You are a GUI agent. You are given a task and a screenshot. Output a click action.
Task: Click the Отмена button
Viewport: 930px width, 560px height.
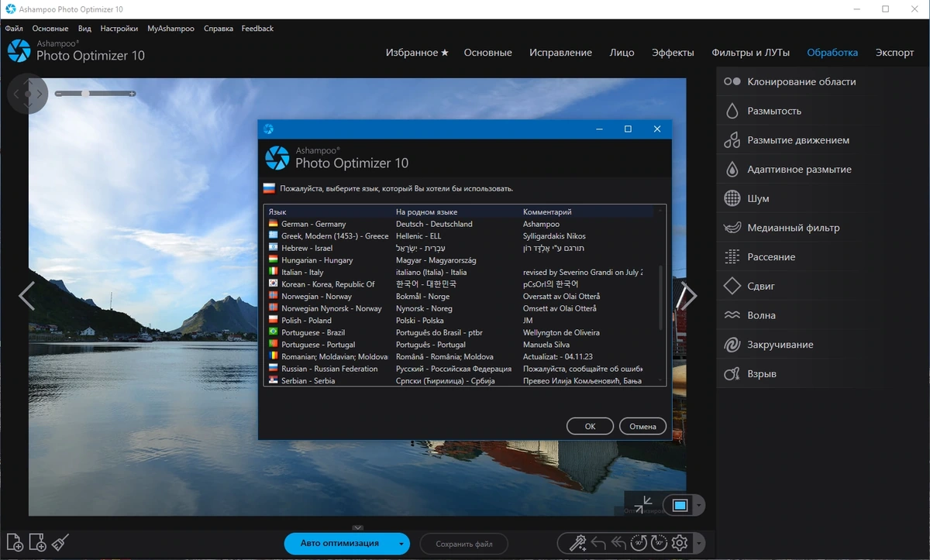point(642,426)
